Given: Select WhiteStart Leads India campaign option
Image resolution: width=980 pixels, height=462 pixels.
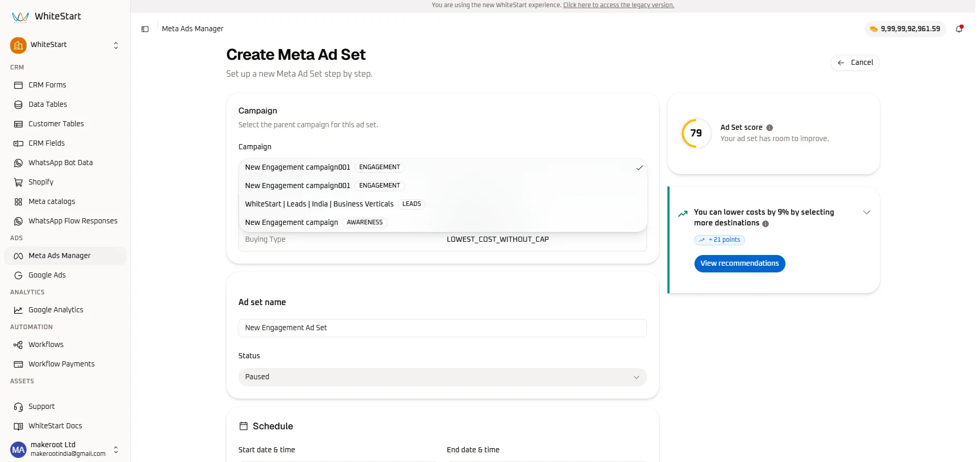Looking at the screenshot, I should (443, 204).
